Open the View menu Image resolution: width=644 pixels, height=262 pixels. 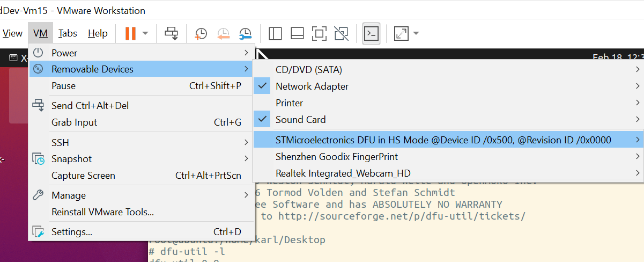pyautogui.click(x=12, y=33)
